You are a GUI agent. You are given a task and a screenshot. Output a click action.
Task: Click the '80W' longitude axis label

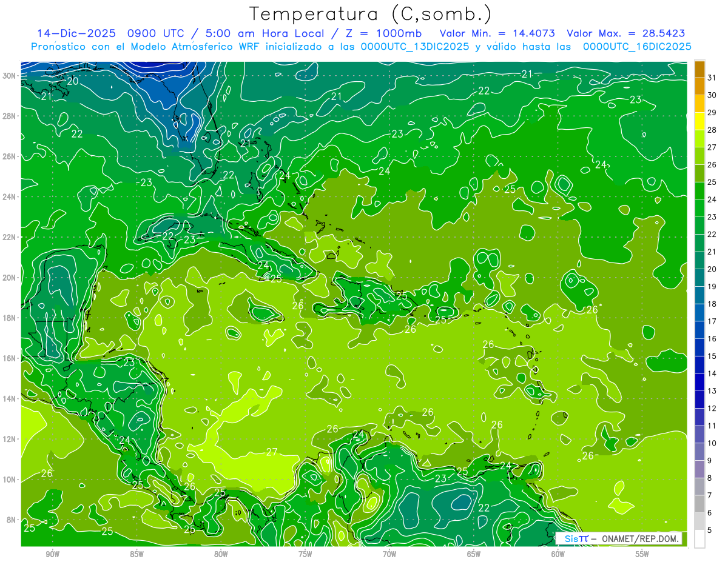(221, 554)
